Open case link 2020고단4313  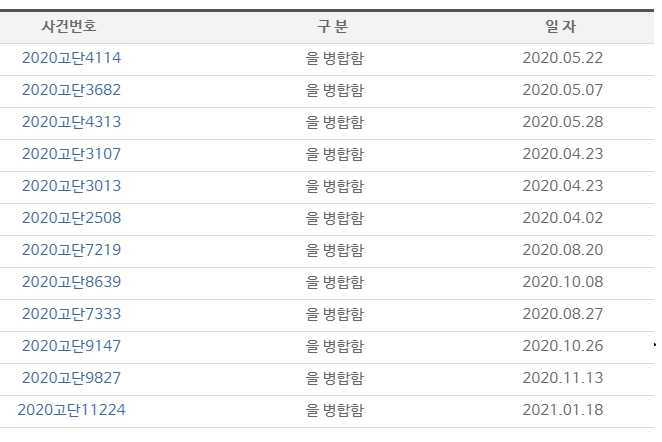coord(71,122)
